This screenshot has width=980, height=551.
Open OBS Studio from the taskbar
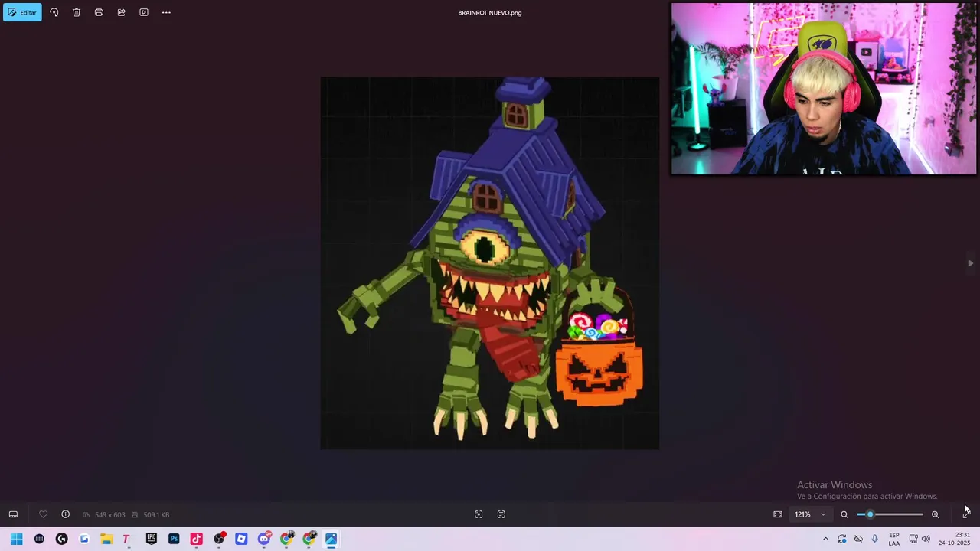coord(219,539)
